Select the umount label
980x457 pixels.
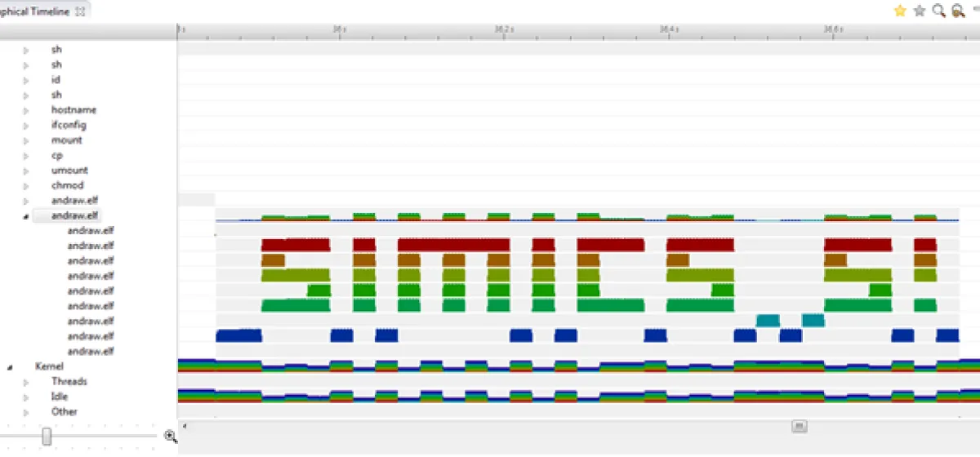tap(69, 171)
